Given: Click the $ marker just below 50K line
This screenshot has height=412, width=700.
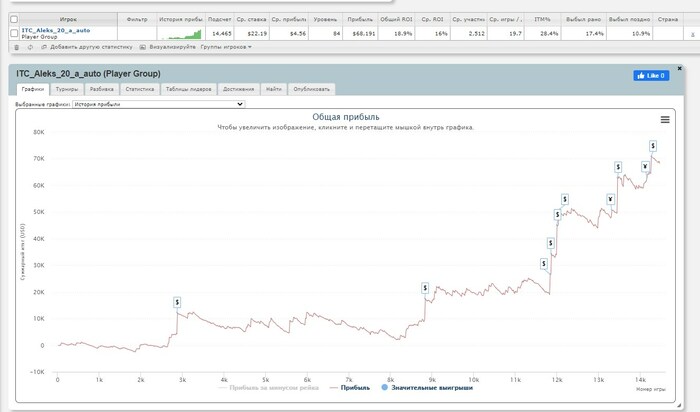Looking at the screenshot, I should click(x=558, y=215).
